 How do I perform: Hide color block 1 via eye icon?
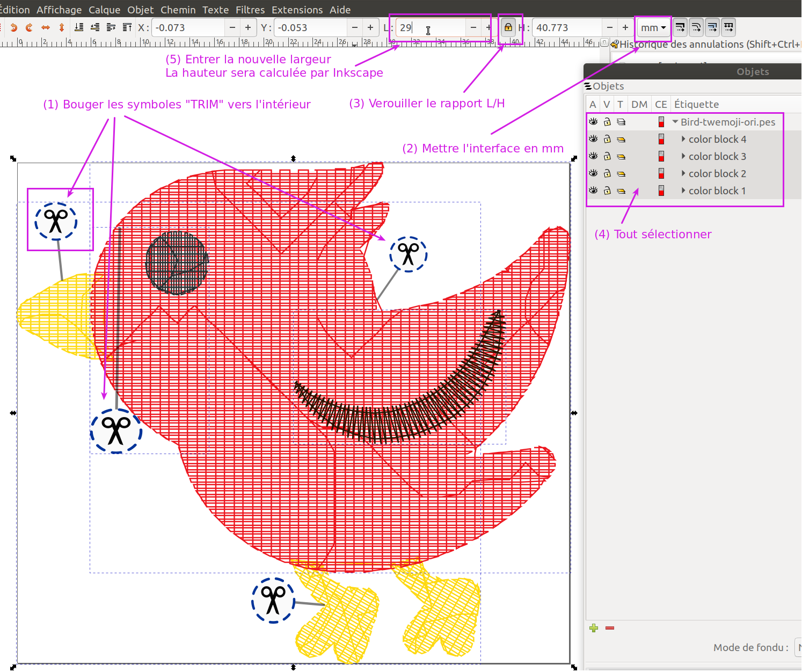(593, 191)
